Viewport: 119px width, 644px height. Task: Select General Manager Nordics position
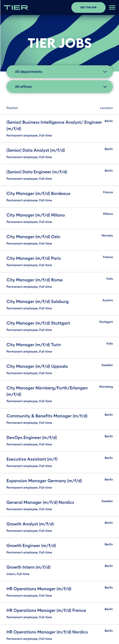[40, 502]
